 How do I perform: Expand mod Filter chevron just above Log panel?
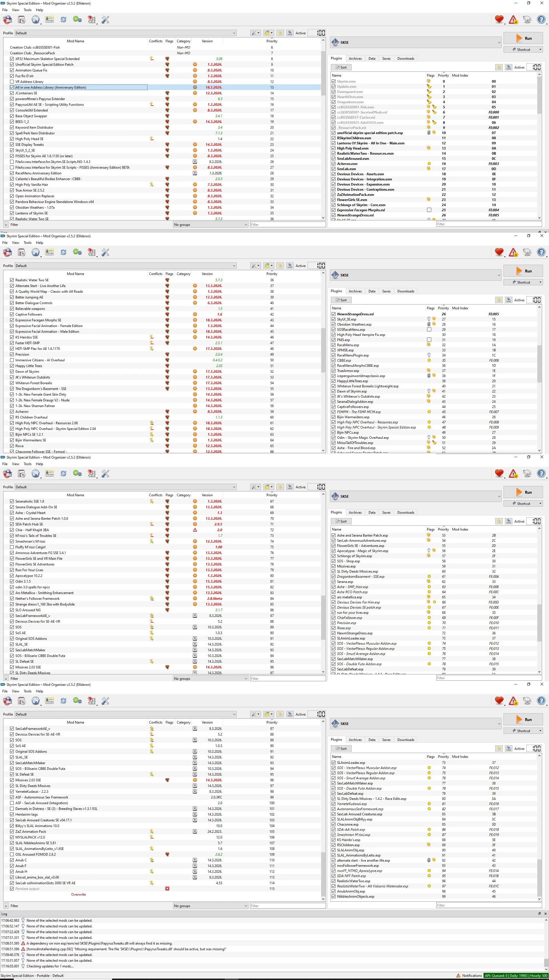(6, 906)
